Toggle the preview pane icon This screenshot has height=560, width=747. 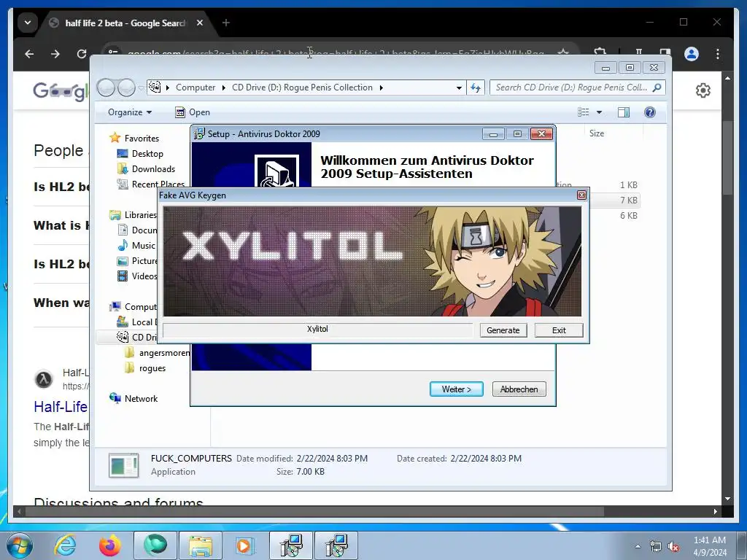click(x=624, y=112)
